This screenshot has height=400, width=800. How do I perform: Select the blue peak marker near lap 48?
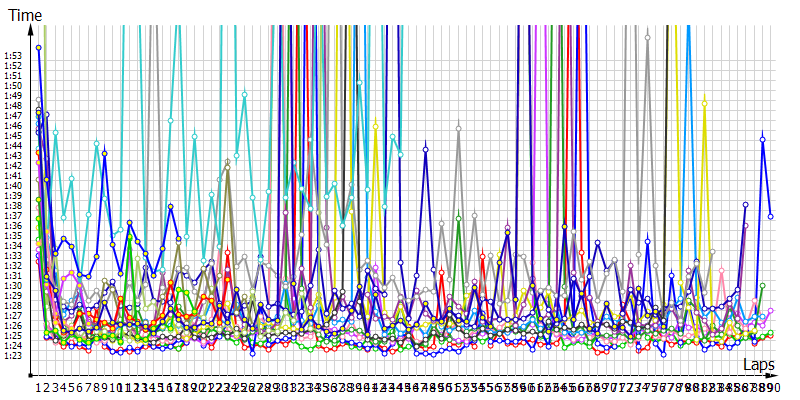coord(426,149)
